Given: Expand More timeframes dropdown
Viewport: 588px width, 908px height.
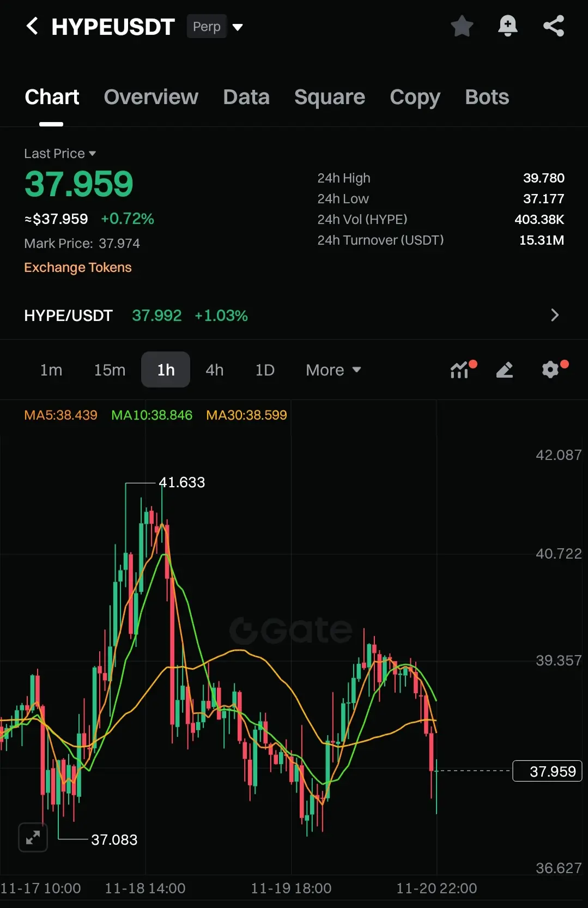Looking at the screenshot, I should 334,370.
